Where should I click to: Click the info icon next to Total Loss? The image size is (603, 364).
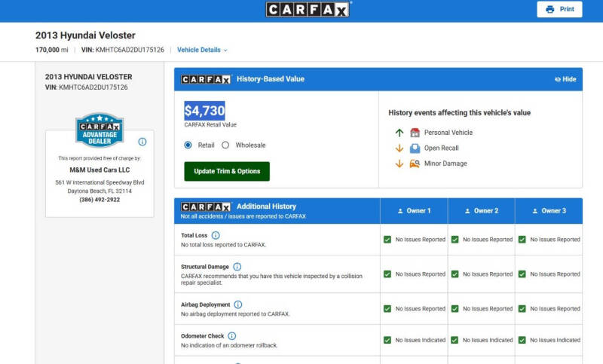tap(216, 235)
